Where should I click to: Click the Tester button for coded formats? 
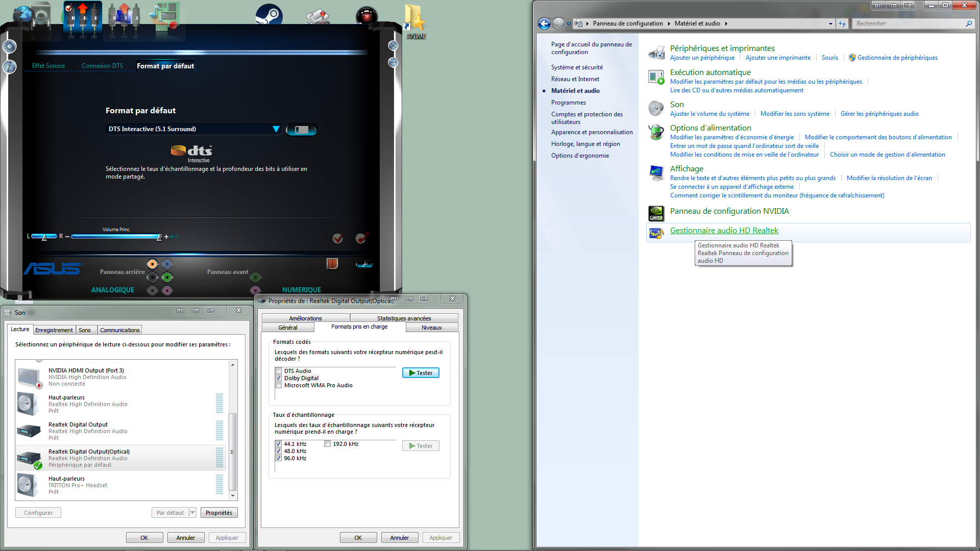pos(421,373)
